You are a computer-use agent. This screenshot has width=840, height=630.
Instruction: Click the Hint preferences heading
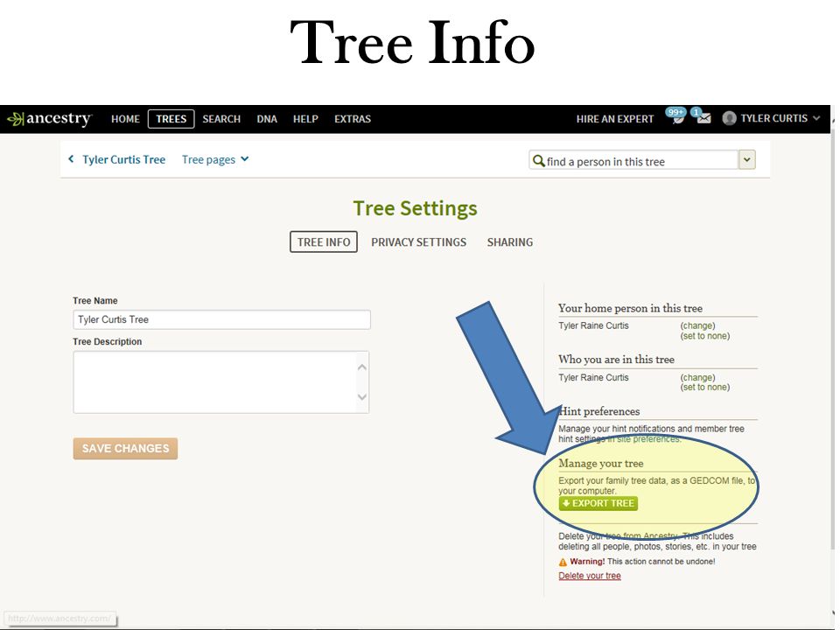599,411
